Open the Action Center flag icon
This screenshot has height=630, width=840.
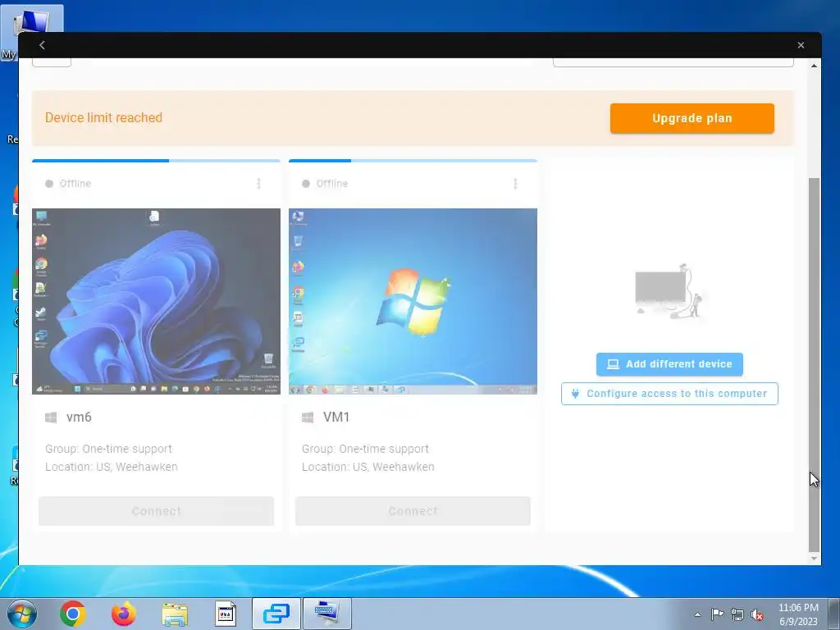click(x=717, y=614)
